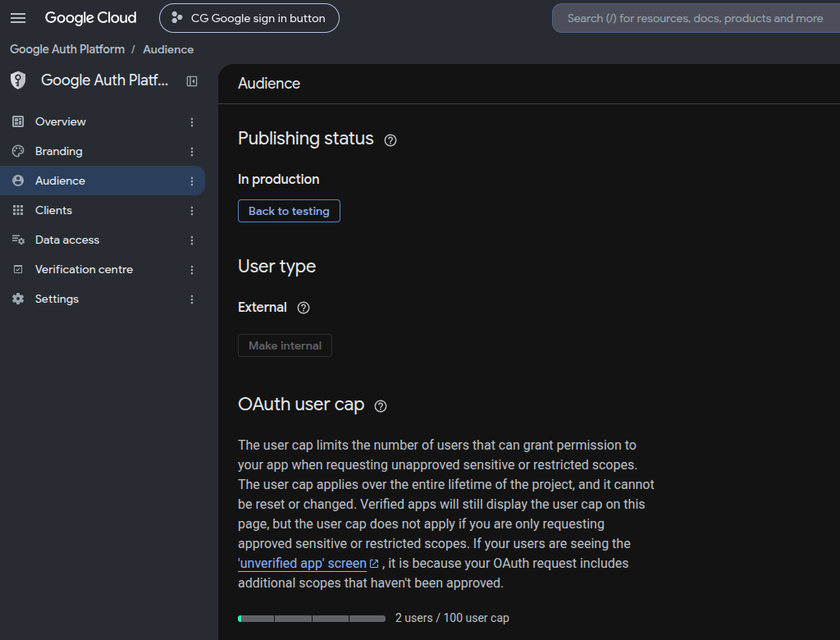Open help for OAuth user cap
This screenshot has width=840, height=640.
(381, 406)
